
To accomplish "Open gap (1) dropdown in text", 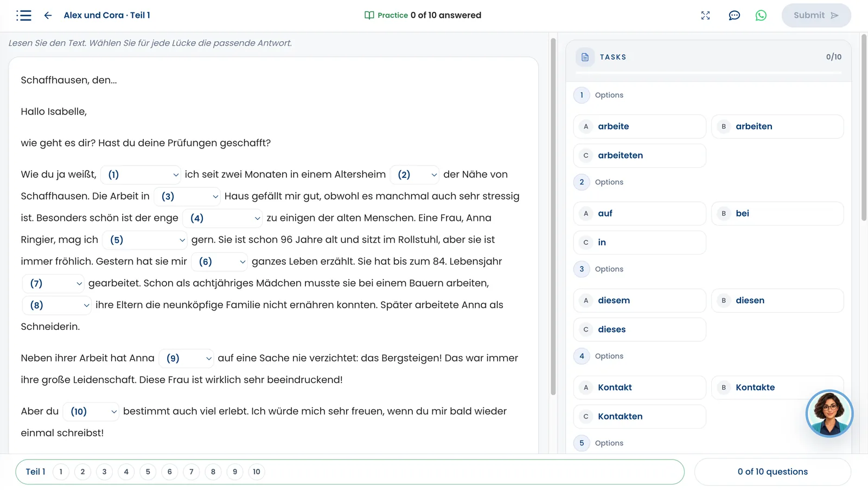I will coord(141,175).
